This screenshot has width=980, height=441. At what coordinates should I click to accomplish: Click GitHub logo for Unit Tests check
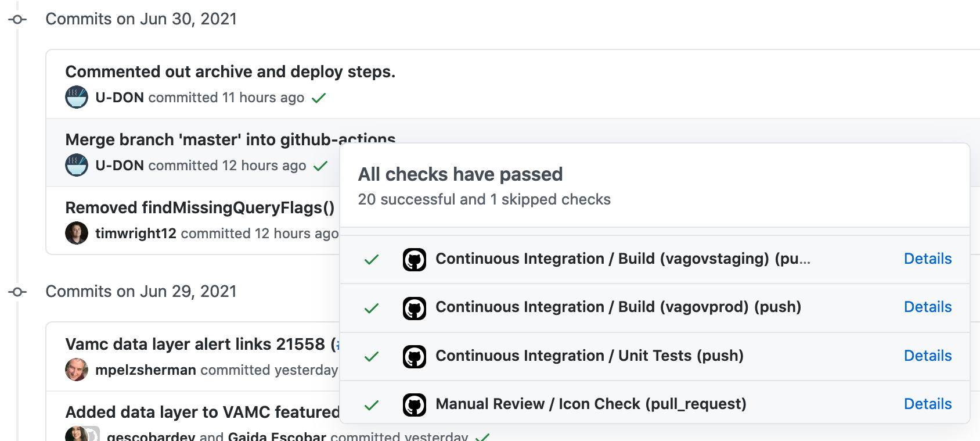[415, 356]
